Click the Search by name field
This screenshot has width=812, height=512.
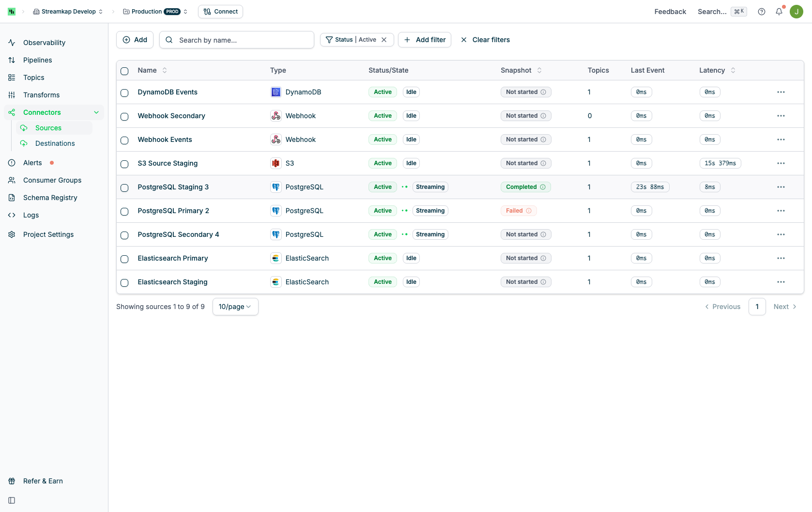237,40
